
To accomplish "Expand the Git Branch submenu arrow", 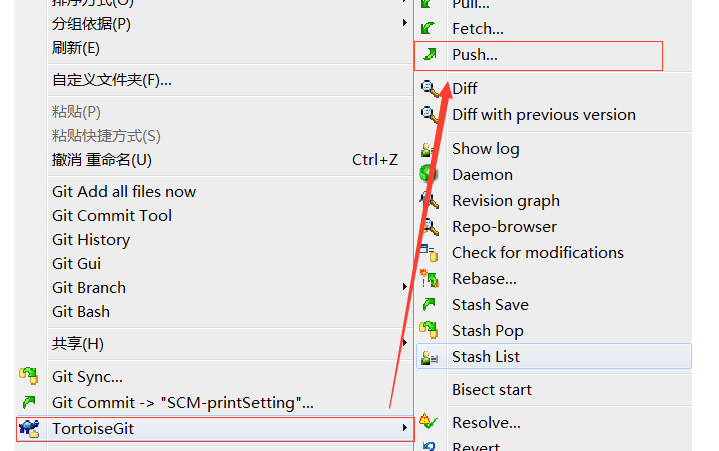I will coord(404,287).
